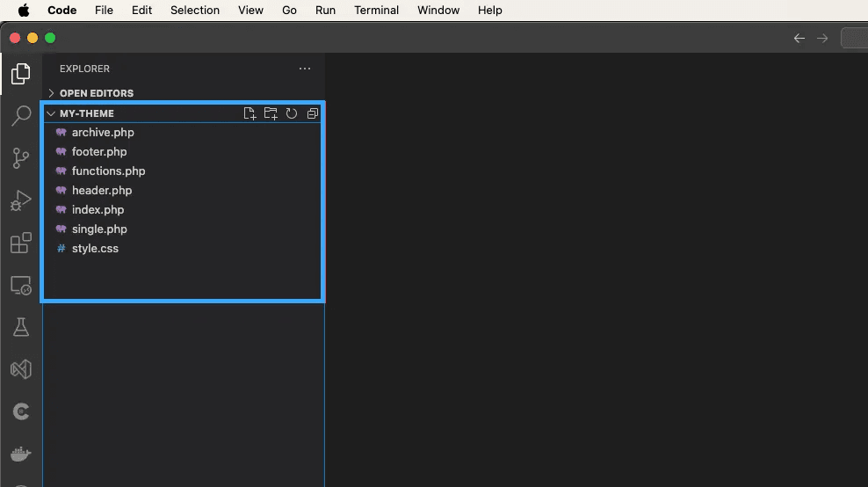Open Source Control view in activity bar
The width and height of the screenshot is (868, 487).
coord(20,158)
